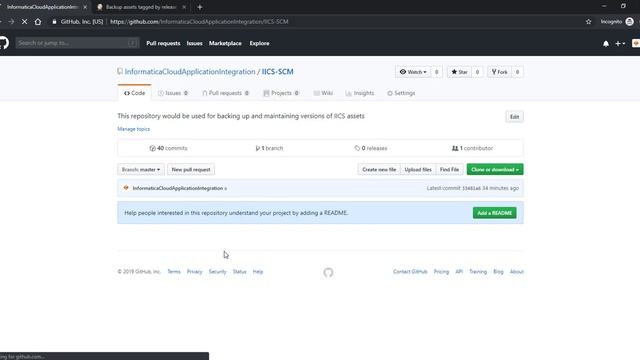
Task: Click Find File button
Action: tap(449, 169)
